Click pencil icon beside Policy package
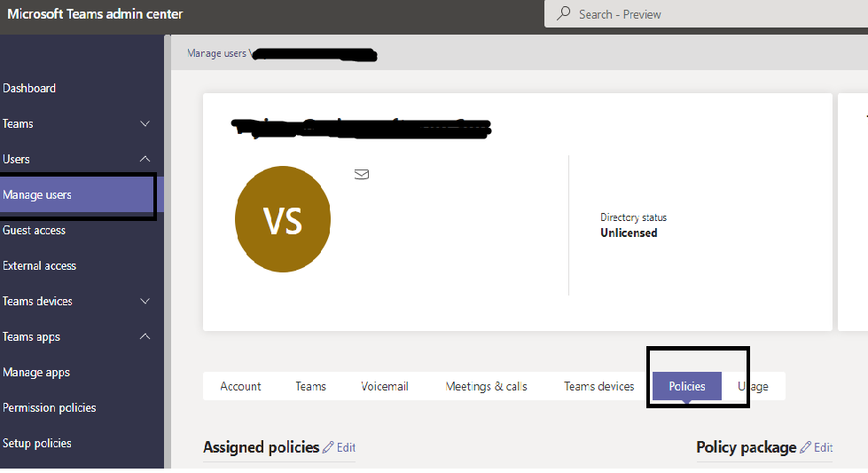This screenshot has height=473, width=868. (x=805, y=447)
